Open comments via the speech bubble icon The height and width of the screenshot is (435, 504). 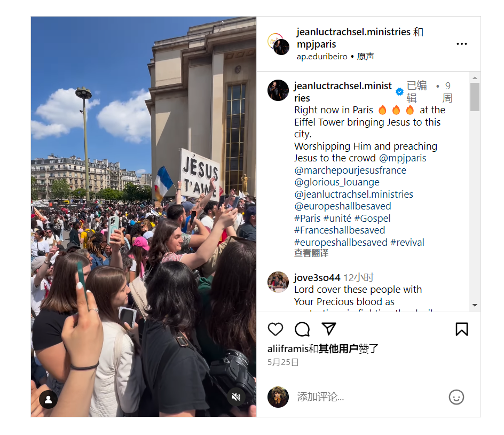(302, 329)
